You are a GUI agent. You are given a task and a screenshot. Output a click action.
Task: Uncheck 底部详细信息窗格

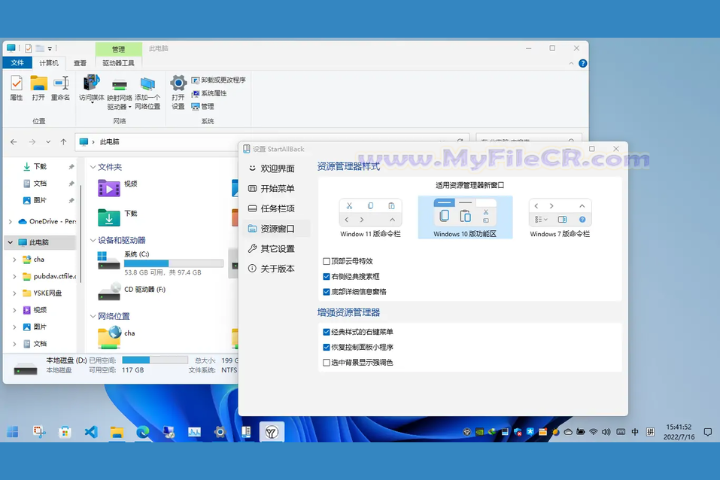[x=326, y=292]
